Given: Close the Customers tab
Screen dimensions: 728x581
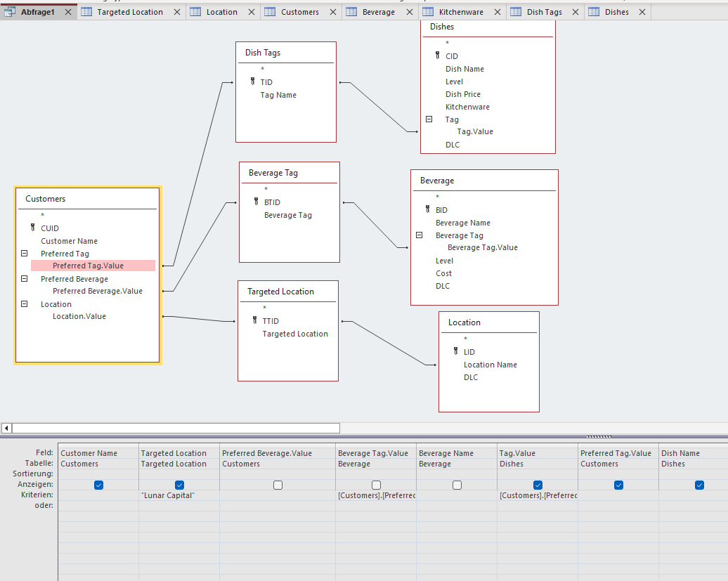Looking at the screenshot, I should [x=333, y=12].
